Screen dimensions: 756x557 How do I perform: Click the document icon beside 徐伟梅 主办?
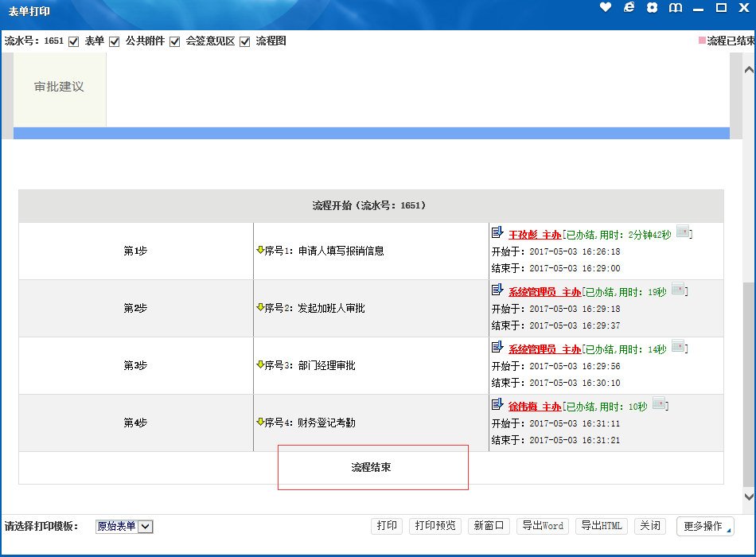point(497,404)
